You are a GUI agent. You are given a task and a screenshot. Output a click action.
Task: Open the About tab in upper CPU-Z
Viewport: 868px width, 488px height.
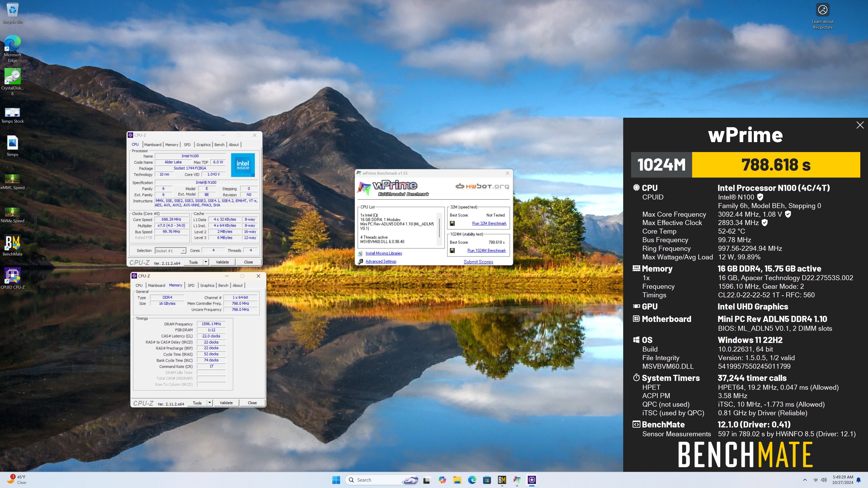[x=234, y=145]
